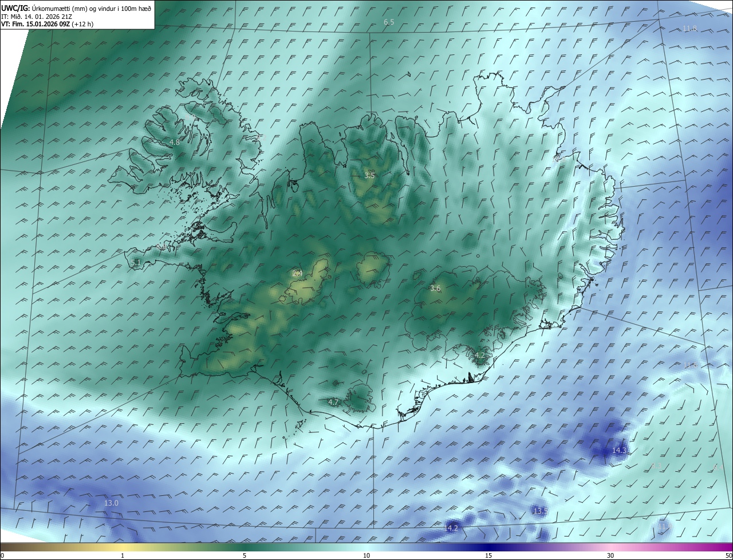The width and height of the screenshot is (733, 560).
Task: Click the initial time line 'IT: Mið. 14. 01. 2026 21Z'
Action: [37, 16]
